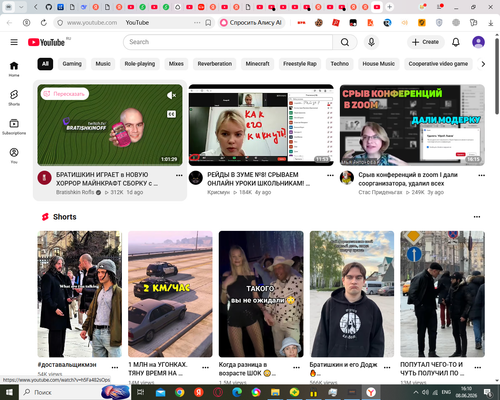500x400 pixels.
Task: Click the page vertical scrollbar
Action: coord(497,75)
